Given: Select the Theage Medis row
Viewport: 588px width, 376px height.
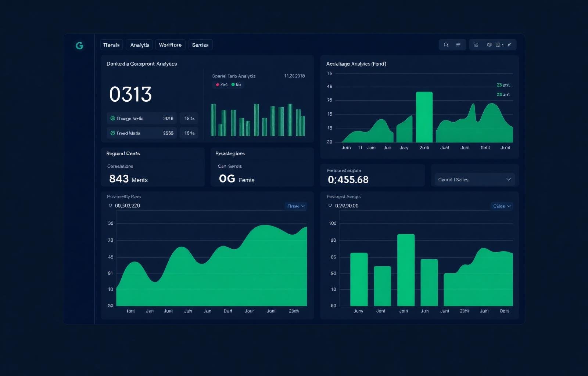Looking at the screenshot, I should point(142,118).
